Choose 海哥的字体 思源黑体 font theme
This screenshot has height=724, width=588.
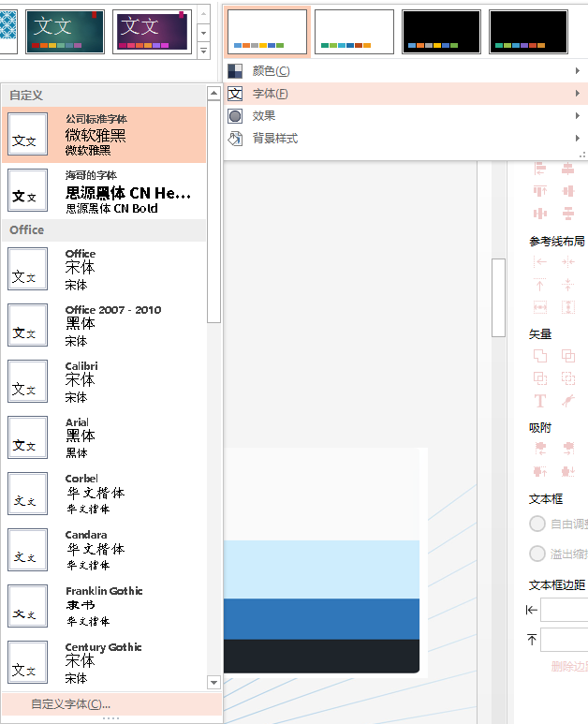tap(104, 191)
